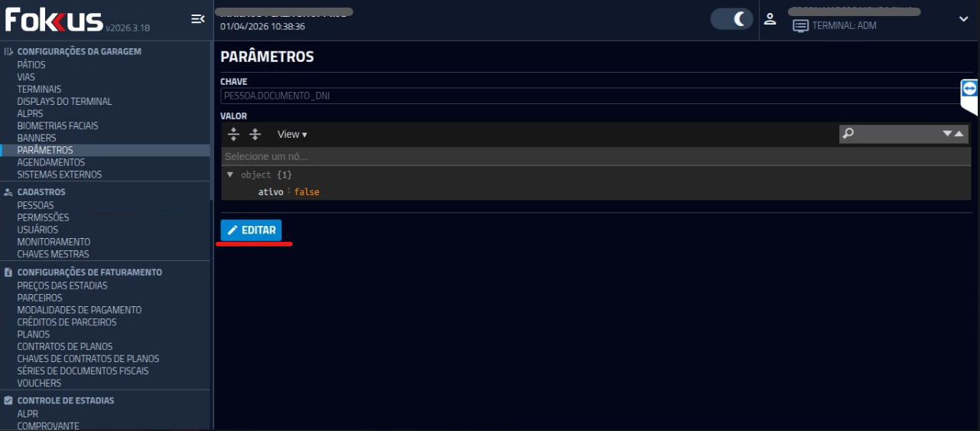This screenshot has height=431, width=980.
Task: Collapse the sidebar with the hamburger icon
Action: (x=197, y=19)
